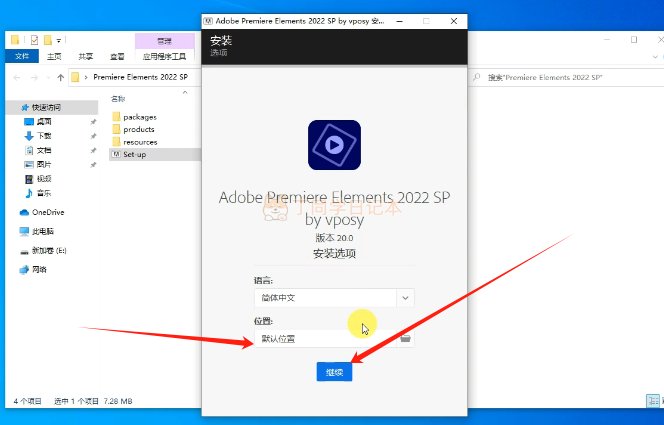The height and width of the screenshot is (425, 664).
Task: Select the resources folder in Explorer
Action: pos(140,142)
